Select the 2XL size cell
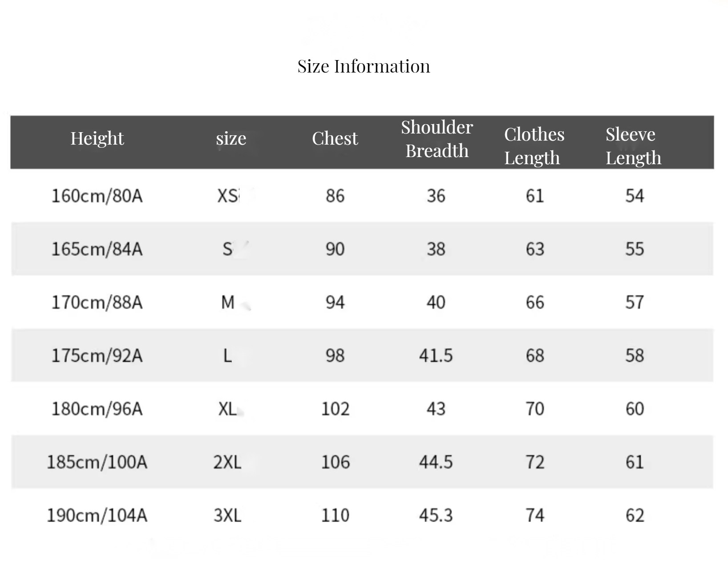 tap(227, 462)
